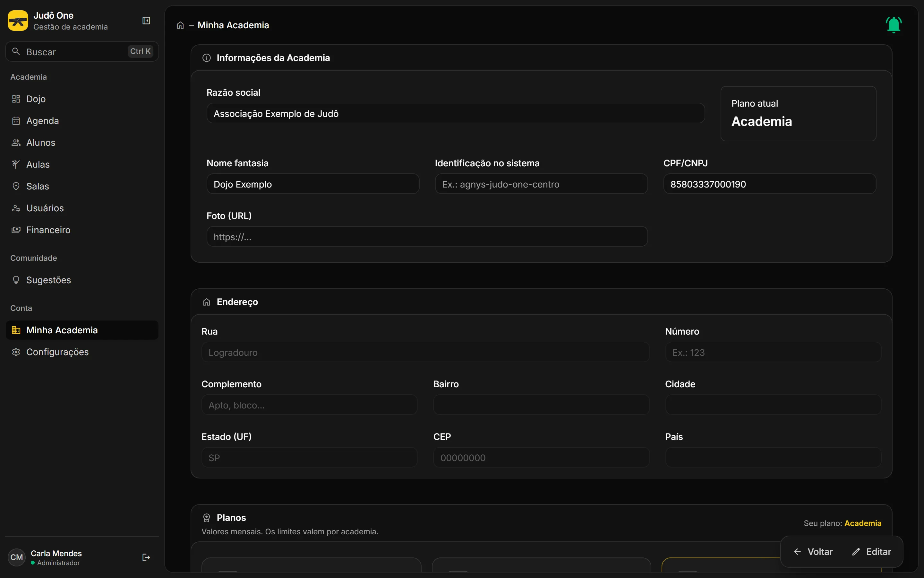Click the Informações da Academia info icon
Screen dimensions: 924x578
click(x=207, y=58)
